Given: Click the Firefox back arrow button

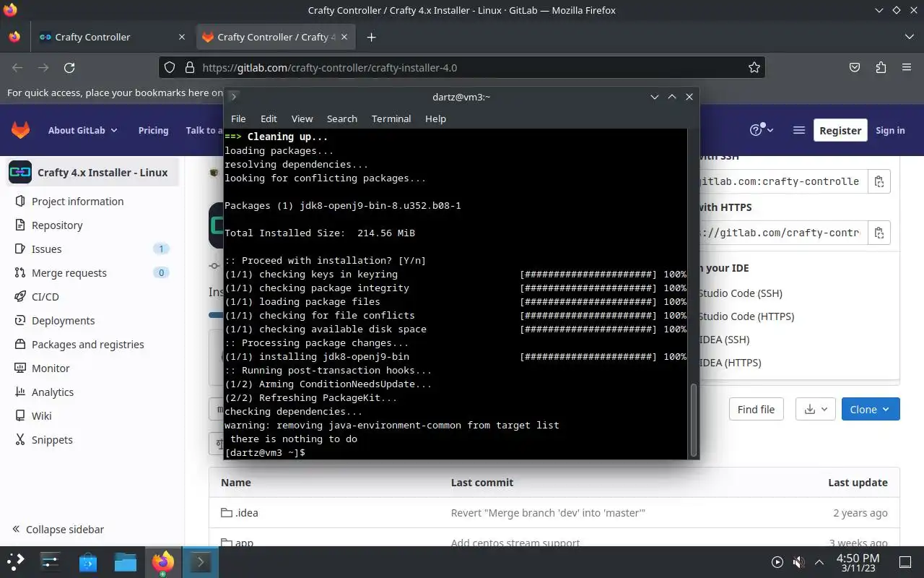Looking at the screenshot, I should pyautogui.click(x=17, y=67).
